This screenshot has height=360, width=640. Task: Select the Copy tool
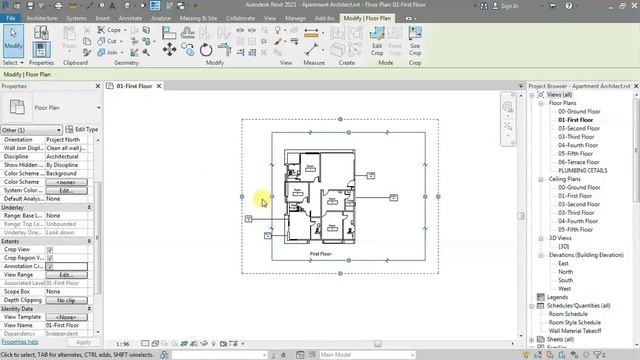point(188,50)
